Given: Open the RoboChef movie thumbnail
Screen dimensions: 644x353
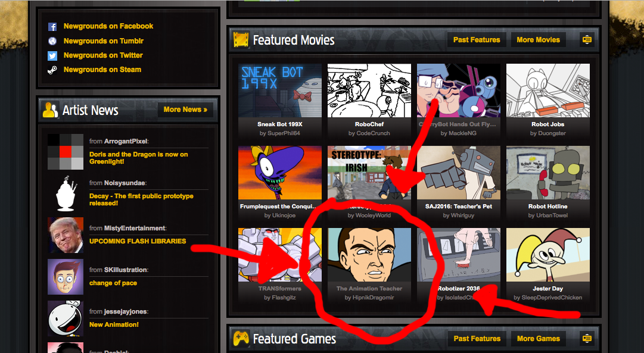Looking at the screenshot, I should [369, 90].
